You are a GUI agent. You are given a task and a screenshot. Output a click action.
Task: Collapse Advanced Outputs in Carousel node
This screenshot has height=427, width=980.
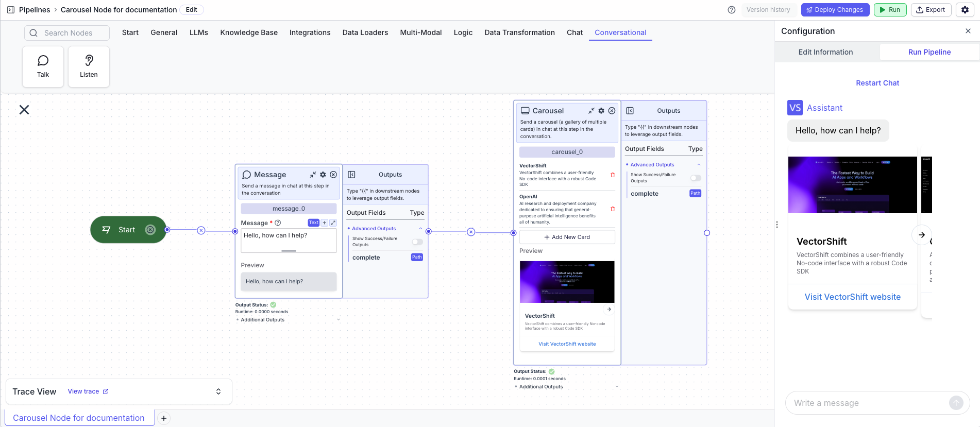699,165
